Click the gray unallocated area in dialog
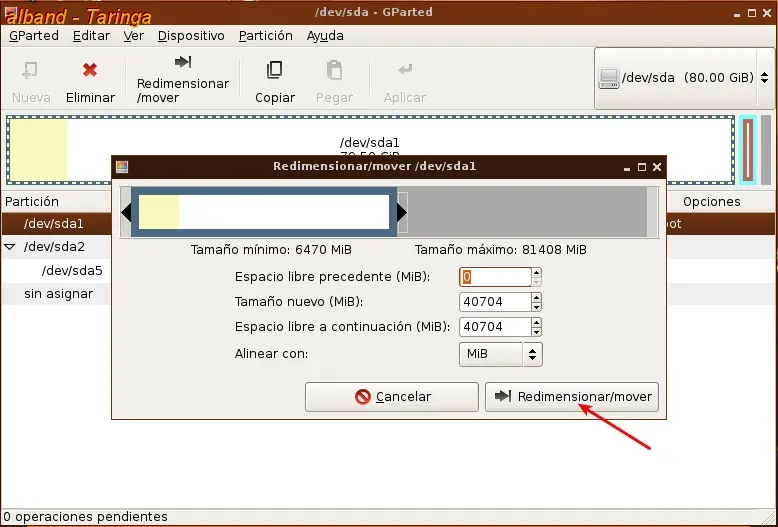The height and width of the screenshot is (527, 778). pyautogui.click(x=527, y=212)
